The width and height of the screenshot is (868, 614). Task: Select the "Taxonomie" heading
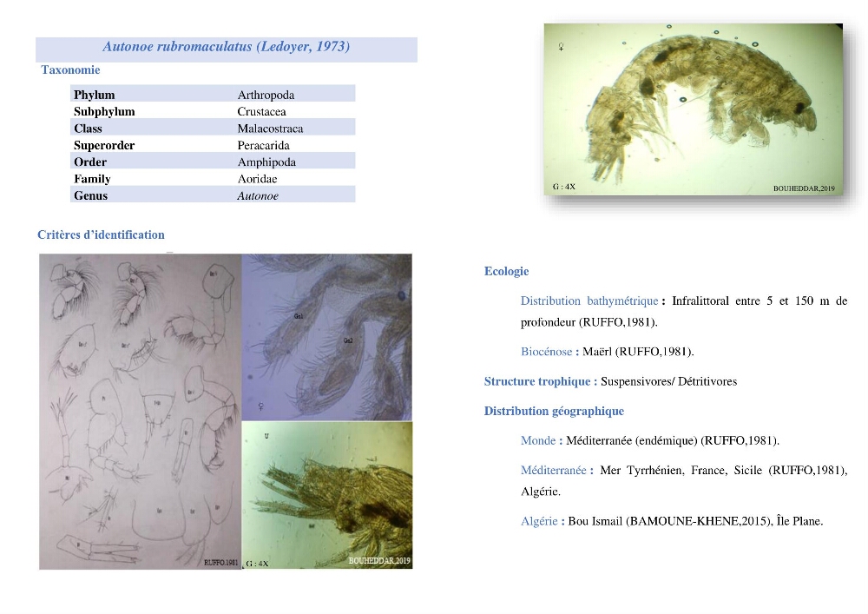(70, 69)
